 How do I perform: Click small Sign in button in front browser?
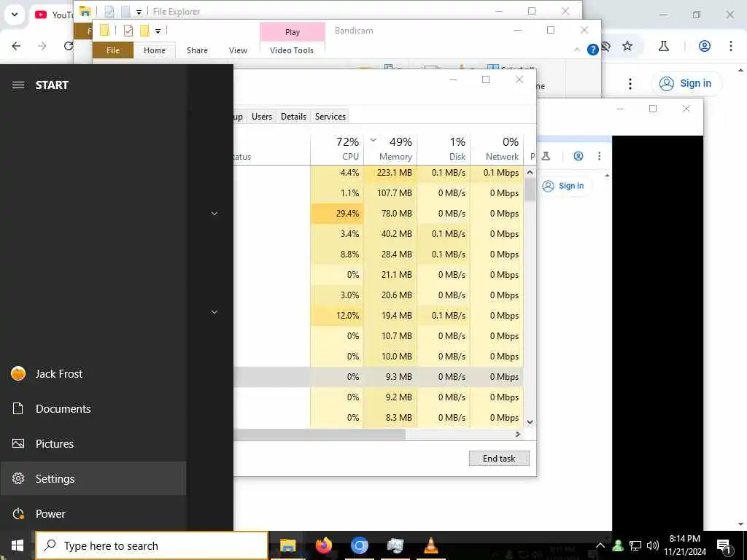pyautogui.click(x=564, y=186)
